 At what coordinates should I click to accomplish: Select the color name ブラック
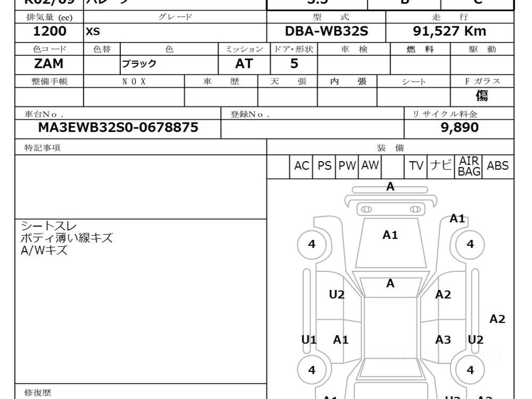[x=139, y=64]
